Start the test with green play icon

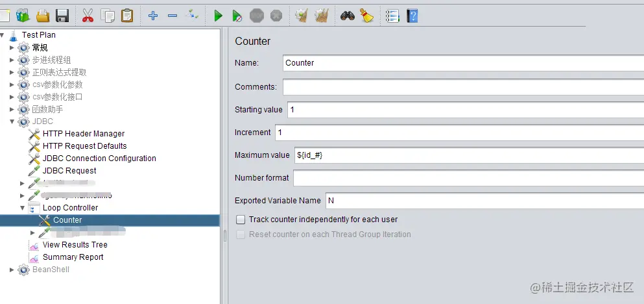[218, 16]
